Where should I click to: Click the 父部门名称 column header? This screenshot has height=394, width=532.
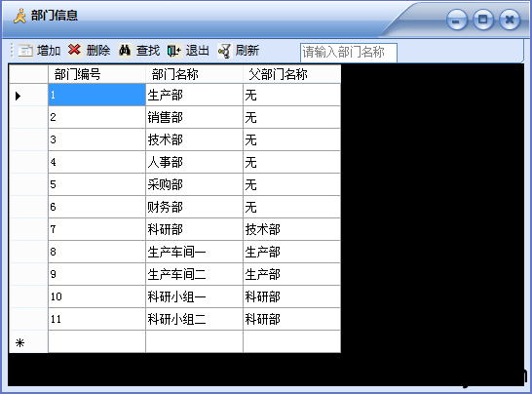click(291, 74)
